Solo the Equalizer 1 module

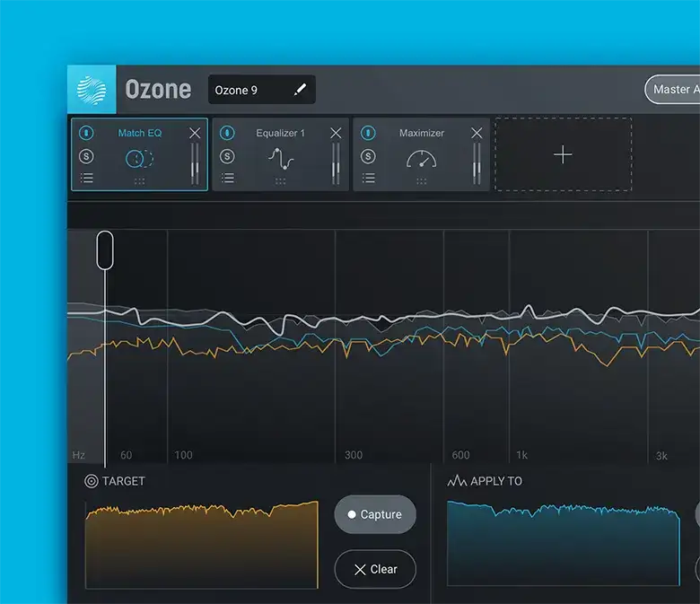(227, 156)
